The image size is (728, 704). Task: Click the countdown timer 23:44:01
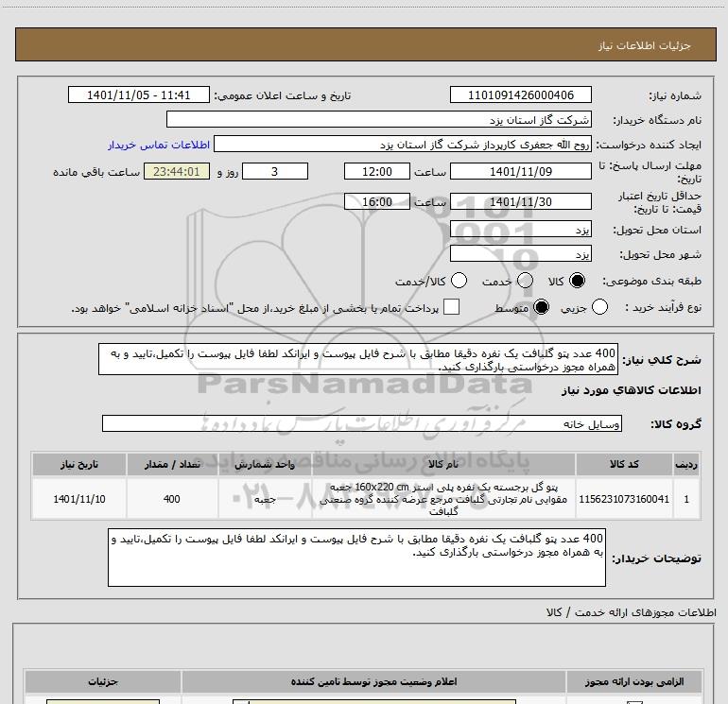[177, 171]
